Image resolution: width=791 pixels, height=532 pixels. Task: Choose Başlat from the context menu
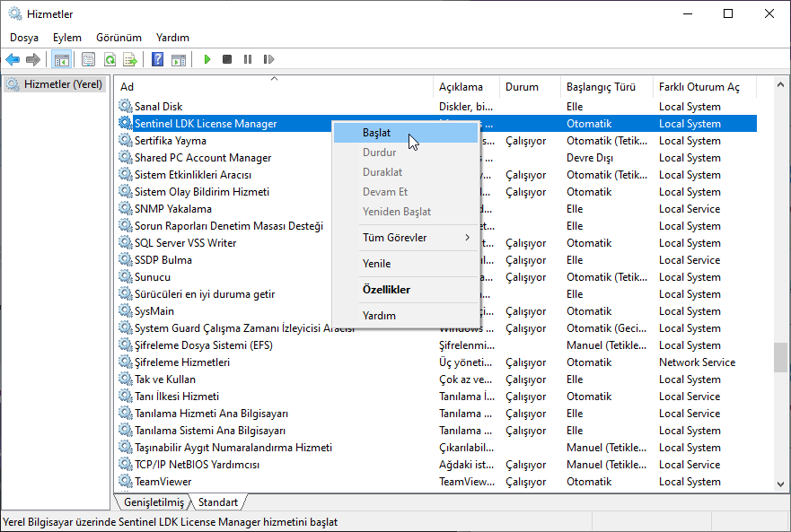377,133
